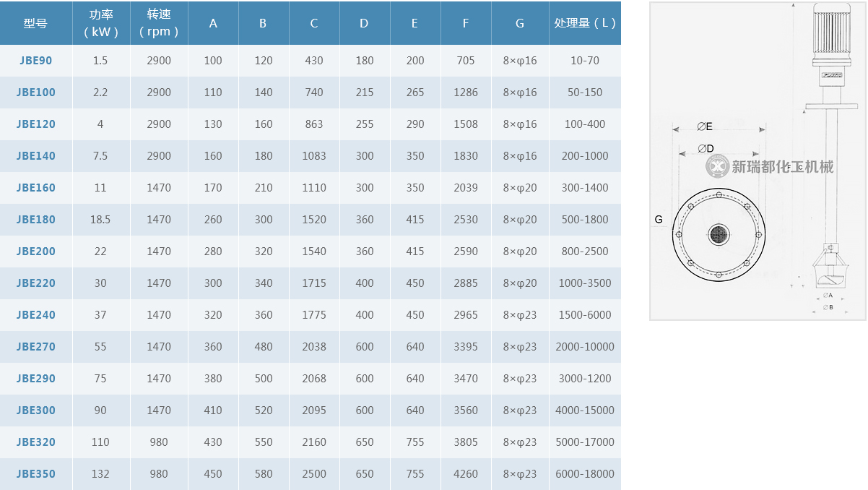Click the ∅D dimension label in diagram

[x=706, y=149]
